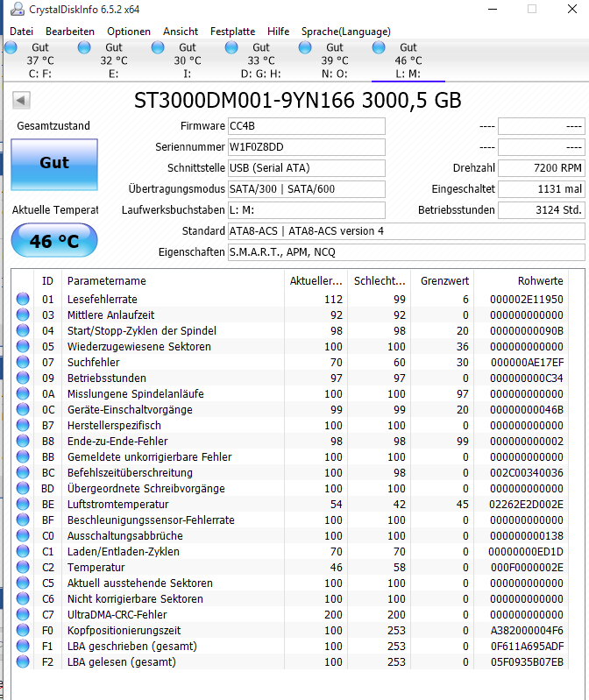The height and width of the screenshot is (700, 589).
Task: Click the CrystalDiskInfo app icon in title bar
Action: (17, 9)
